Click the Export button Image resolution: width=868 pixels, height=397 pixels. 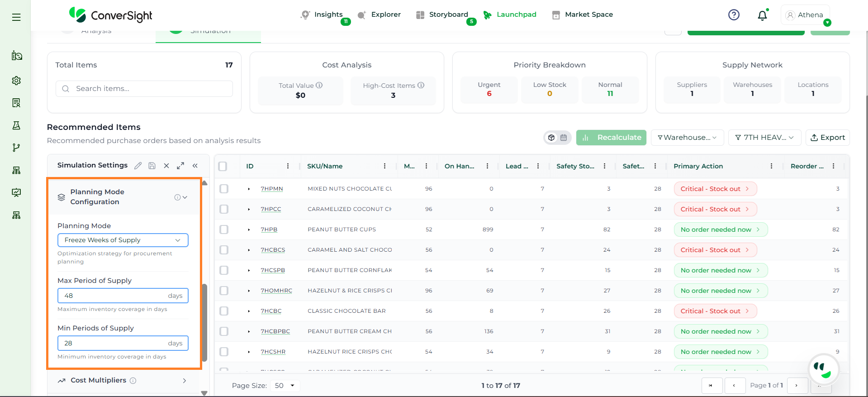827,138
